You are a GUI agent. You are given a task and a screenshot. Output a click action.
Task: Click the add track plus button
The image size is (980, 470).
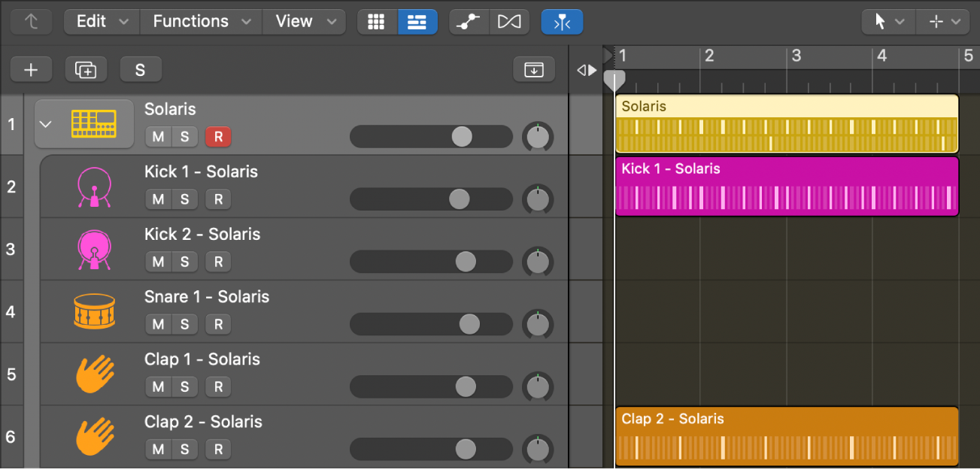[x=31, y=69]
